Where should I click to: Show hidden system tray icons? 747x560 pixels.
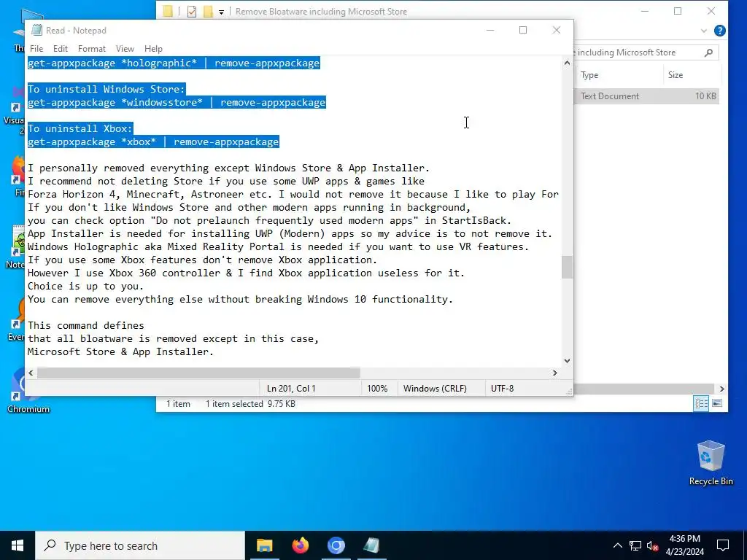click(x=617, y=545)
